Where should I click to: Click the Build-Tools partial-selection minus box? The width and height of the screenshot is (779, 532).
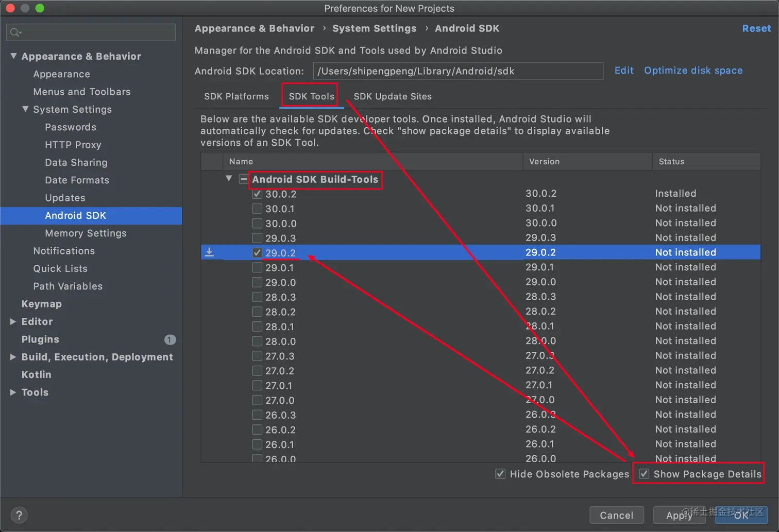click(243, 179)
